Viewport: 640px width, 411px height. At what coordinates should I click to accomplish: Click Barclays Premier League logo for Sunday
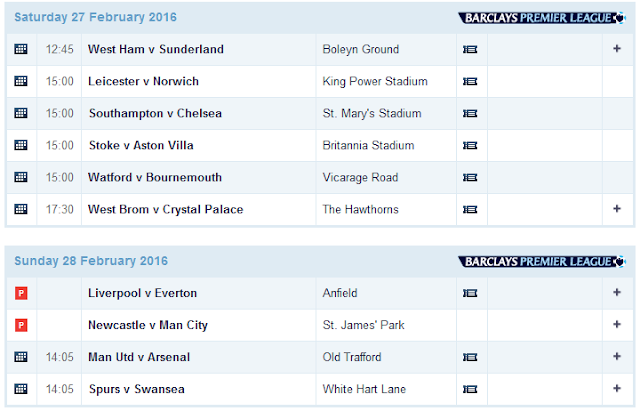(x=542, y=262)
